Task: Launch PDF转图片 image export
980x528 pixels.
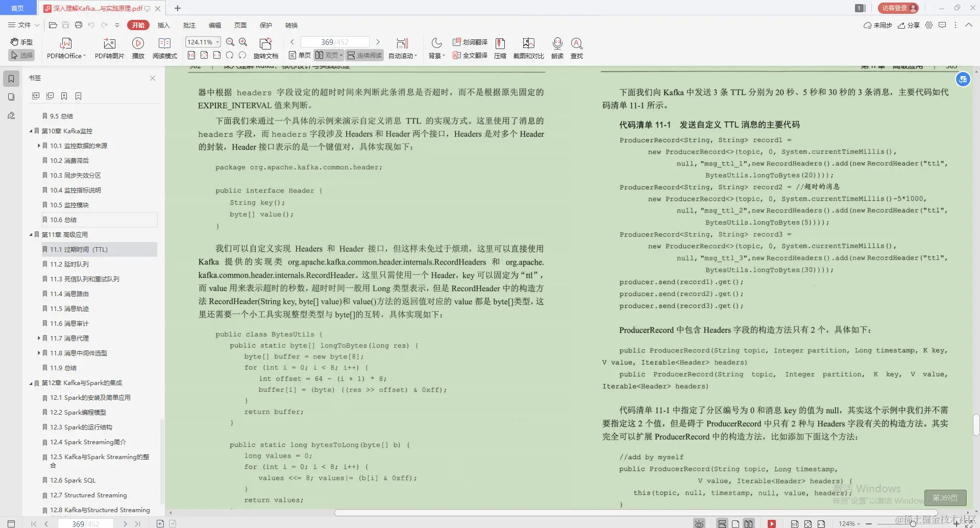Action: click(x=109, y=49)
